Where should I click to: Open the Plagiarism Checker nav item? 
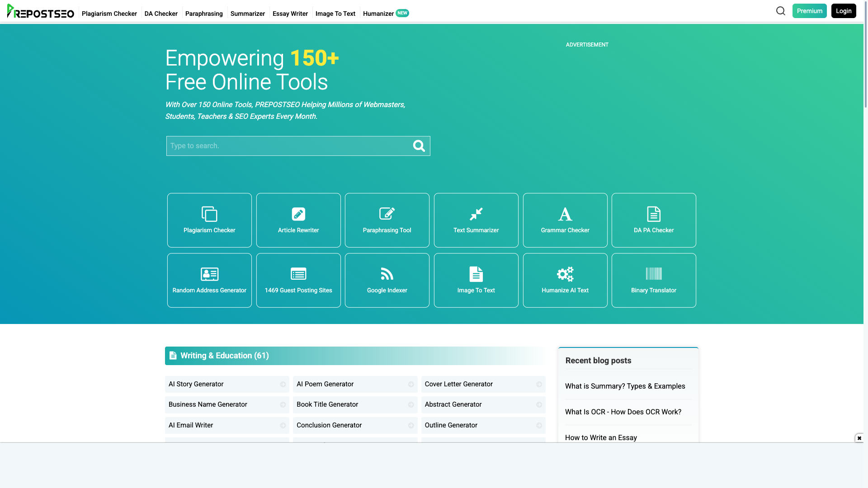[109, 14]
